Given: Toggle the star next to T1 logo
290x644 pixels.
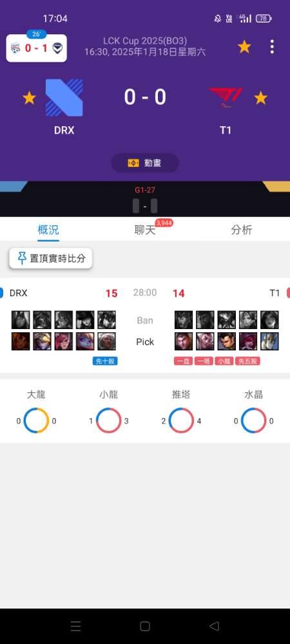Looking at the screenshot, I should (x=260, y=98).
